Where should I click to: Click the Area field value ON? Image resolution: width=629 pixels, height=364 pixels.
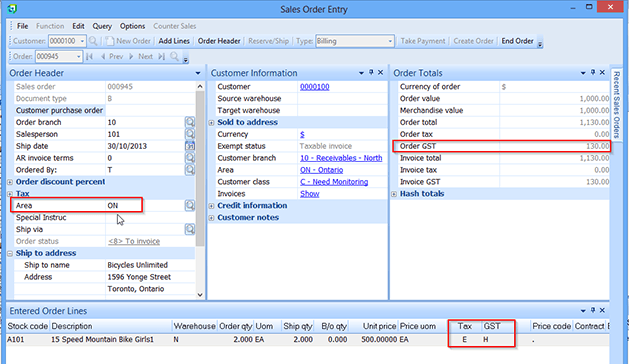113,205
